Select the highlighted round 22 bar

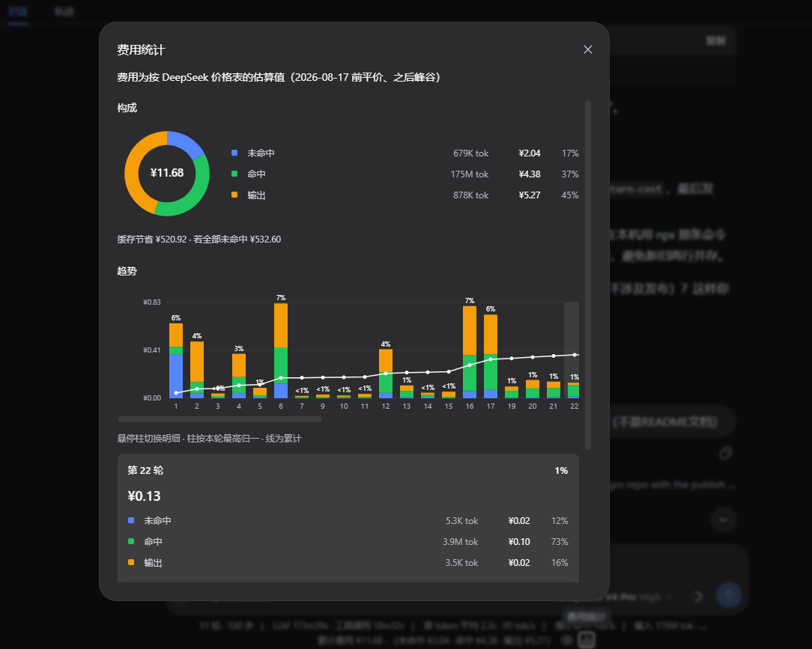click(x=573, y=391)
